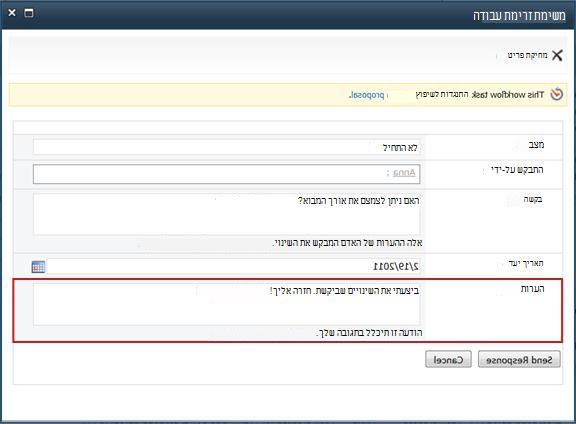The height and width of the screenshot is (424, 576).
Task: Click the התבקש על-ידי label
Action: coord(517,170)
